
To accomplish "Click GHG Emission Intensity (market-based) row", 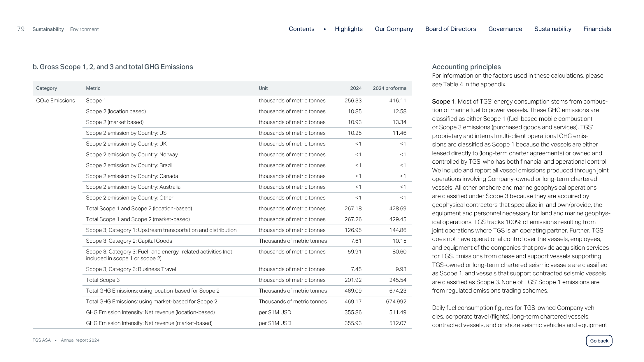I will coord(247,323).
